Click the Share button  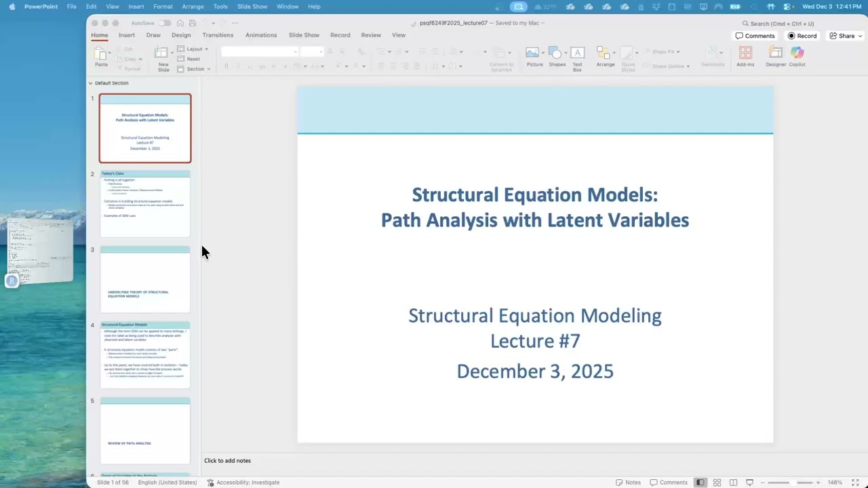pyautogui.click(x=842, y=36)
